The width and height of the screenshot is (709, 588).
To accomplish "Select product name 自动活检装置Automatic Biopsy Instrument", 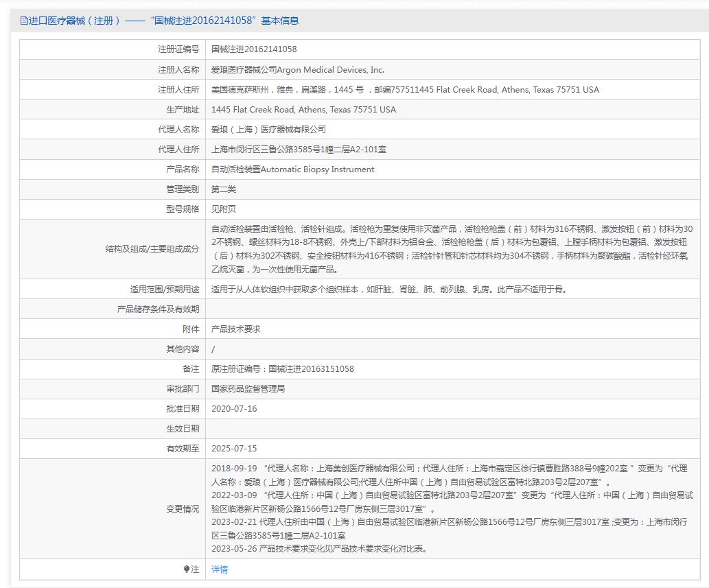I will pyautogui.click(x=292, y=169).
